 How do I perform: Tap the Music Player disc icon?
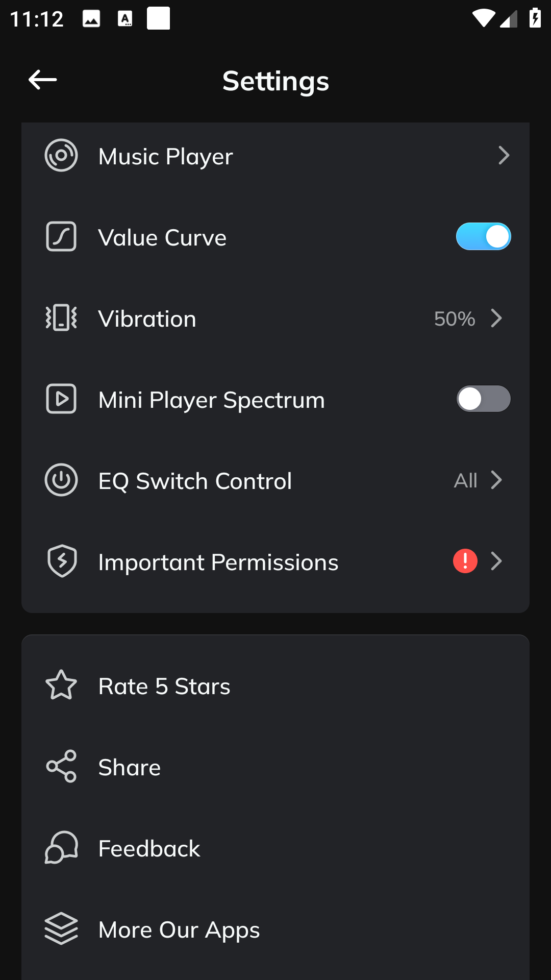tap(61, 155)
